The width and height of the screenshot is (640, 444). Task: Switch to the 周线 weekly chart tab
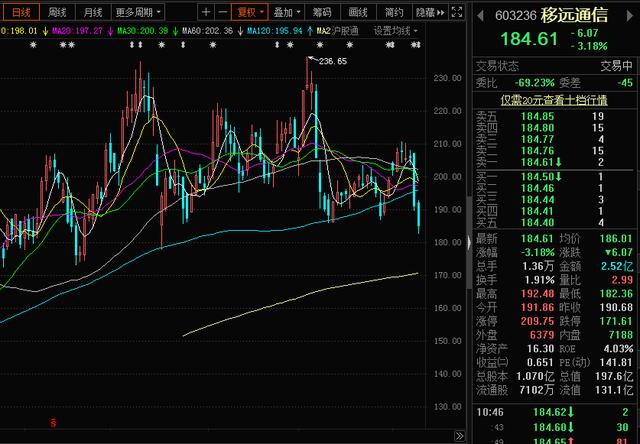(57, 12)
